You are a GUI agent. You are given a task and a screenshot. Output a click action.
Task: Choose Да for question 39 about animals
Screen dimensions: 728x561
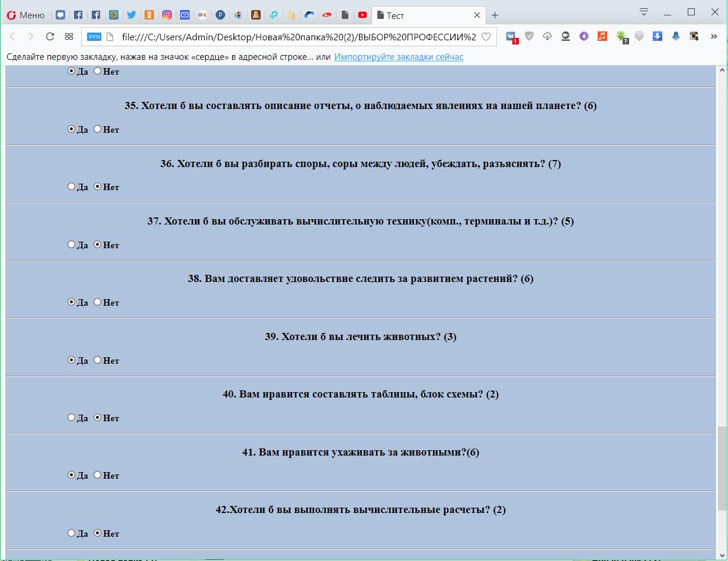coord(72,360)
